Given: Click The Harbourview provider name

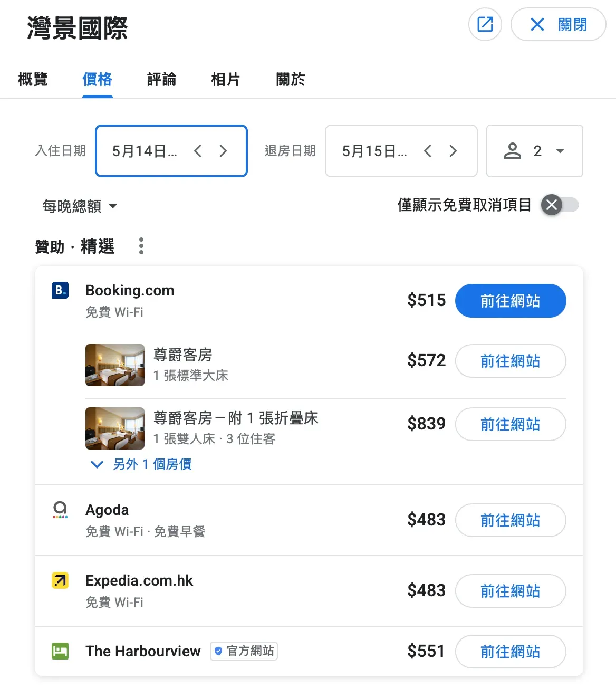Looking at the screenshot, I should click(143, 652).
